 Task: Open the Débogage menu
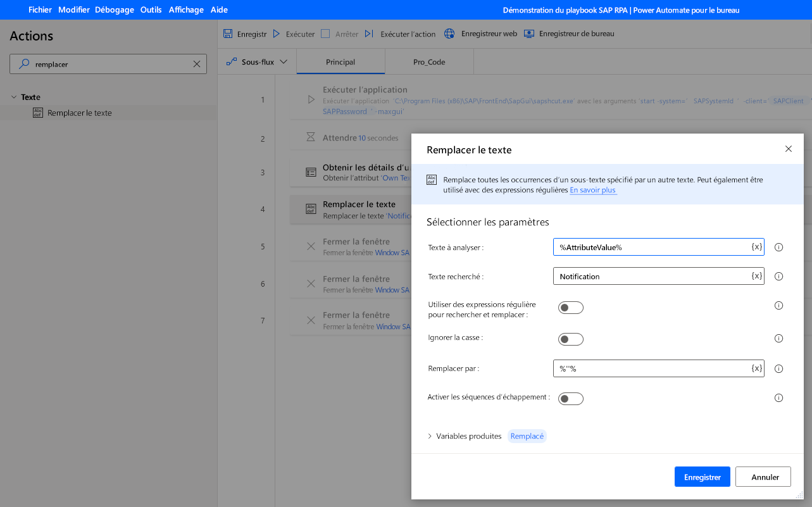(x=115, y=9)
